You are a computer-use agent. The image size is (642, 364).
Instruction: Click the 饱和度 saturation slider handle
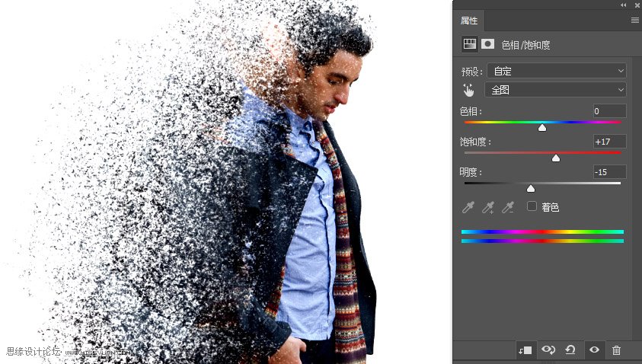click(x=556, y=158)
